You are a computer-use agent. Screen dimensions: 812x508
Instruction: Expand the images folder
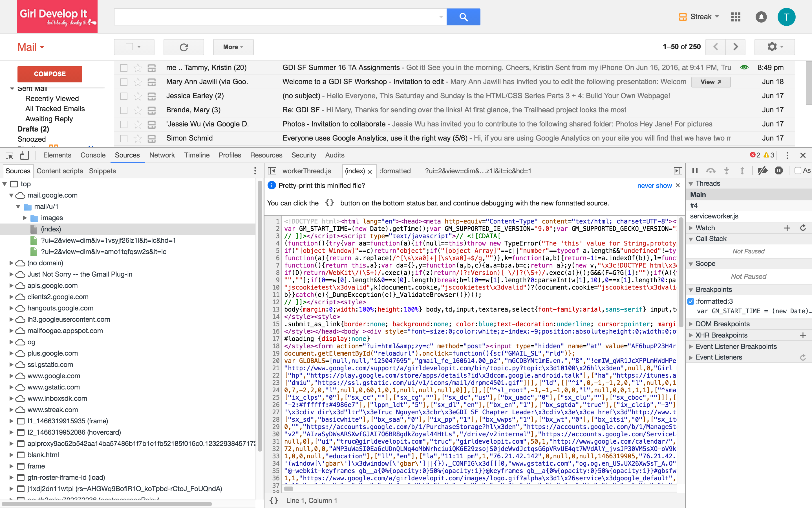click(x=25, y=218)
